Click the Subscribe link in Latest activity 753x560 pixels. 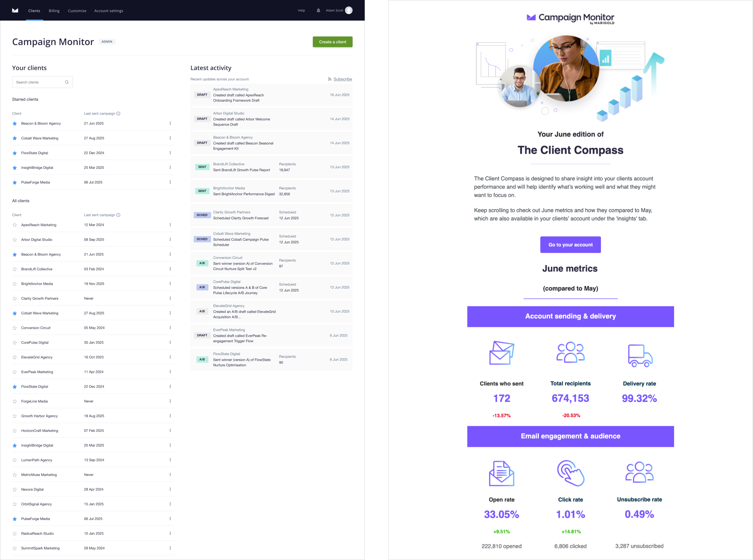coord(342,79)
